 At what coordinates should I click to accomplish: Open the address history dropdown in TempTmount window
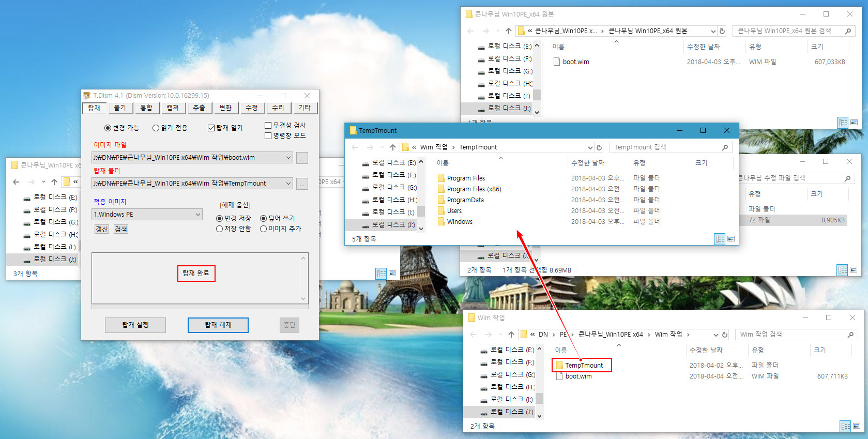tap(590, 147)
